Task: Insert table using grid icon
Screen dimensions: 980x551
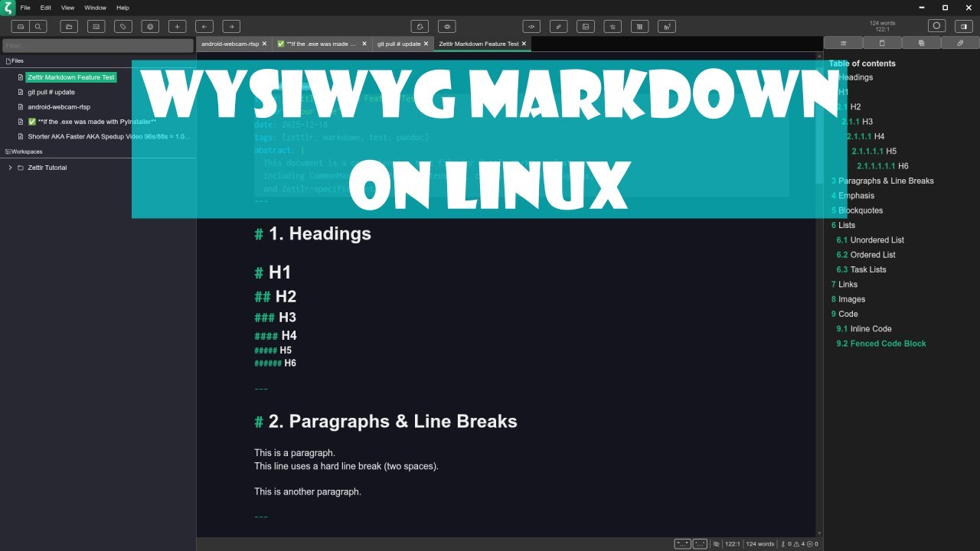Action: pos(639,26)
